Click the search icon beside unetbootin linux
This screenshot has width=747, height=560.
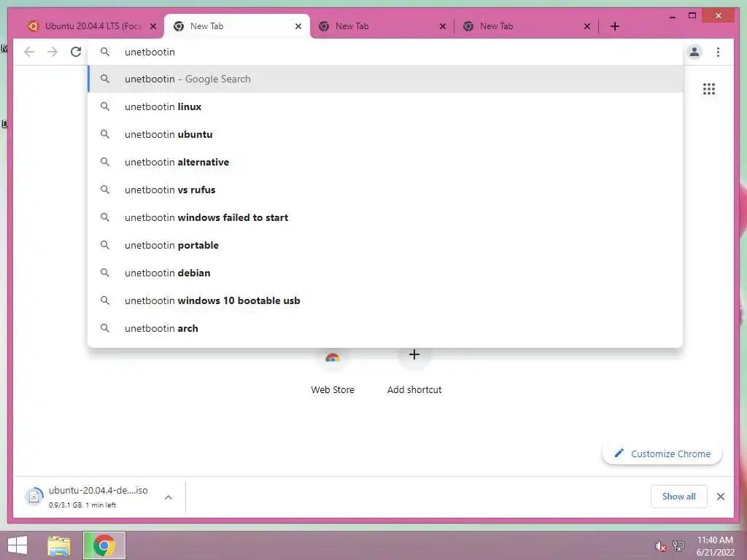point(105,106)
